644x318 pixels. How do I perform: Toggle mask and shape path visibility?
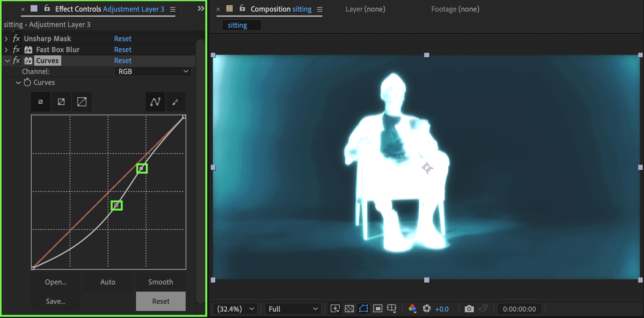coord(364,309)
